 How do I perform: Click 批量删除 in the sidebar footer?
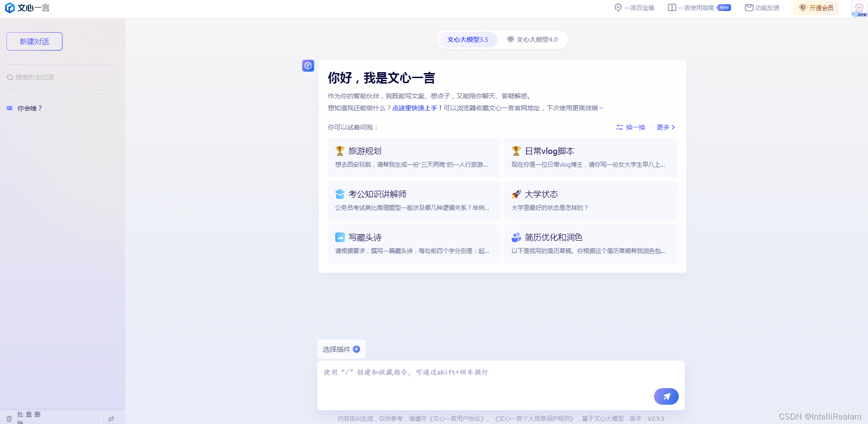coord(29,417)
